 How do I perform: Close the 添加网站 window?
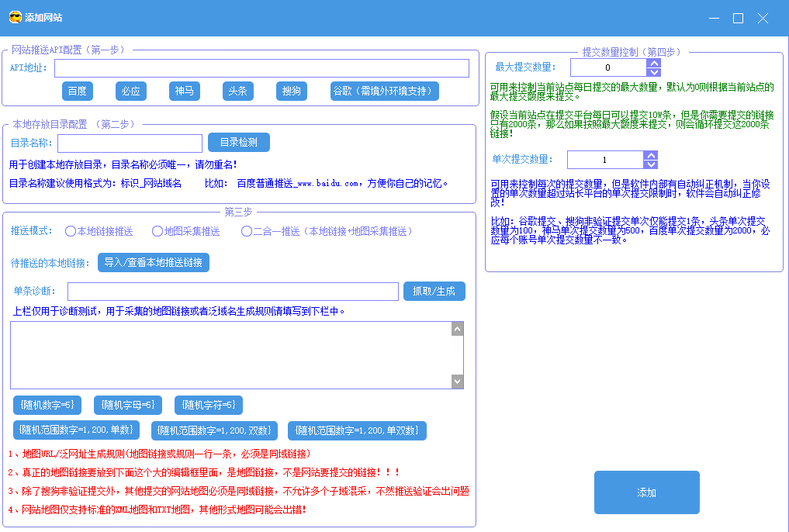763,18
